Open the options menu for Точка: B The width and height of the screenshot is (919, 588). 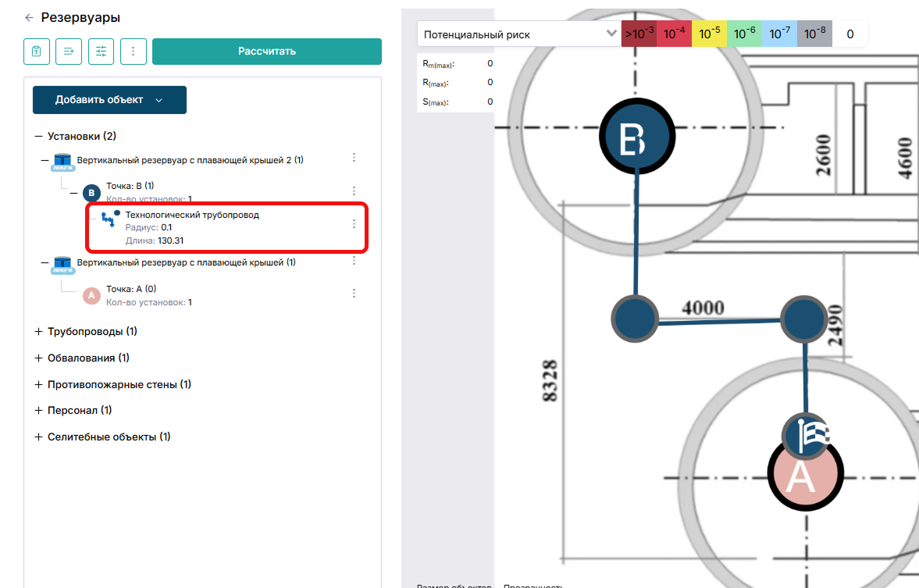tap(354, 191)
